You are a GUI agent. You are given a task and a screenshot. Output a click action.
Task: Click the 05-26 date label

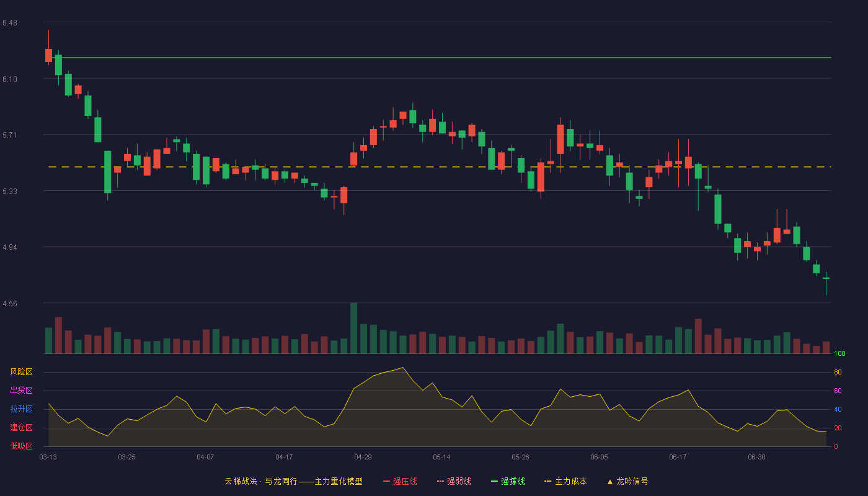pyautogui.click(x=520, y=457)
